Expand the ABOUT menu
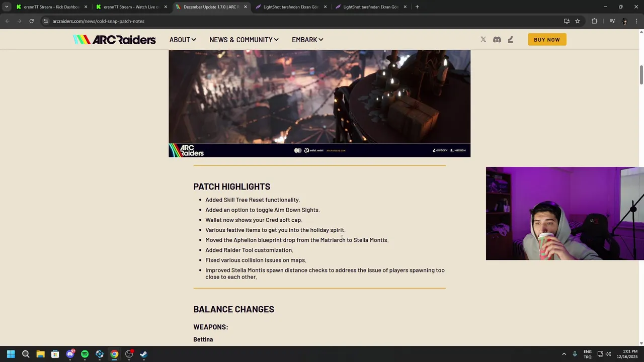Screen dimensions: 644x362 (183, 40)
